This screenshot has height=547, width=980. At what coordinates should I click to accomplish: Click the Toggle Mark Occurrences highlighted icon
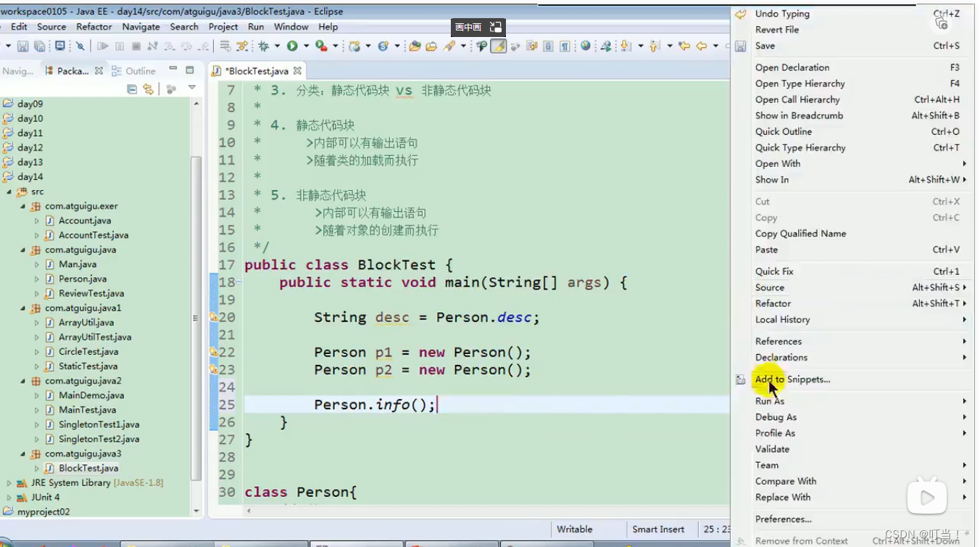click(498, 46)
